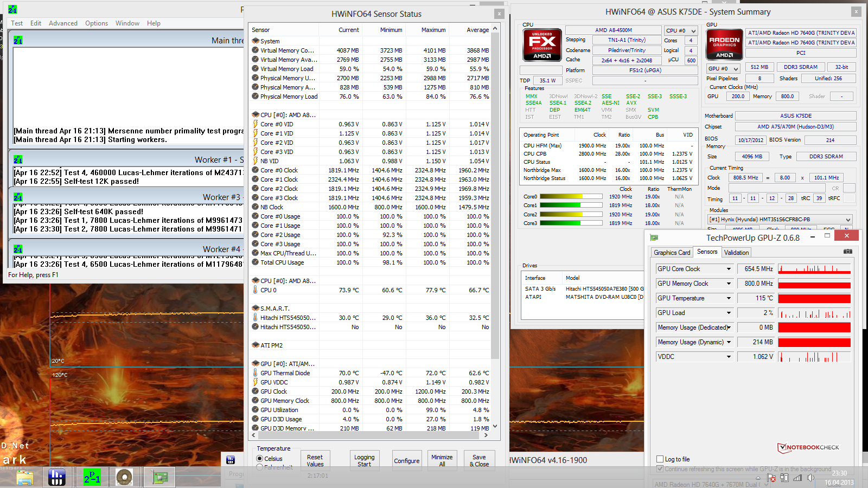Click Save & Close button
Screen dimensions: 868x488
[x=479, y=460]
